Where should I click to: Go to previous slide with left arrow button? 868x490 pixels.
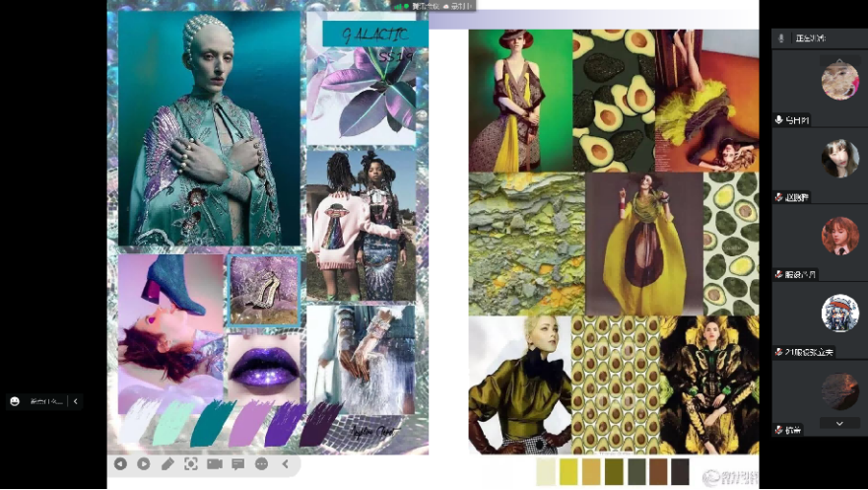(x=120, y=464)
